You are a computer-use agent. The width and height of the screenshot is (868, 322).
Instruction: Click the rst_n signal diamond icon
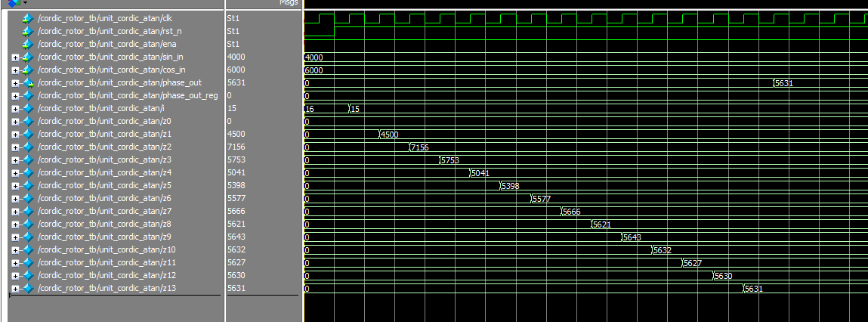point(28,31)
